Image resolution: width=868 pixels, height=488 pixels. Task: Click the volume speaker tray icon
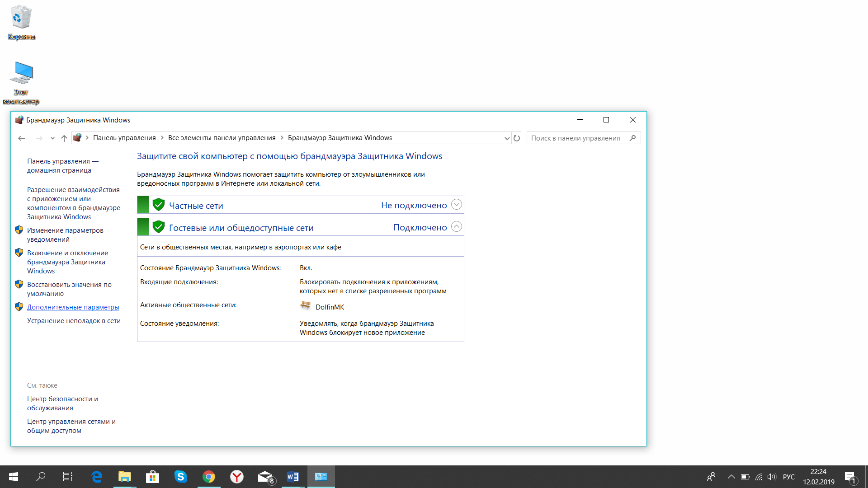[x=772, y=477]
